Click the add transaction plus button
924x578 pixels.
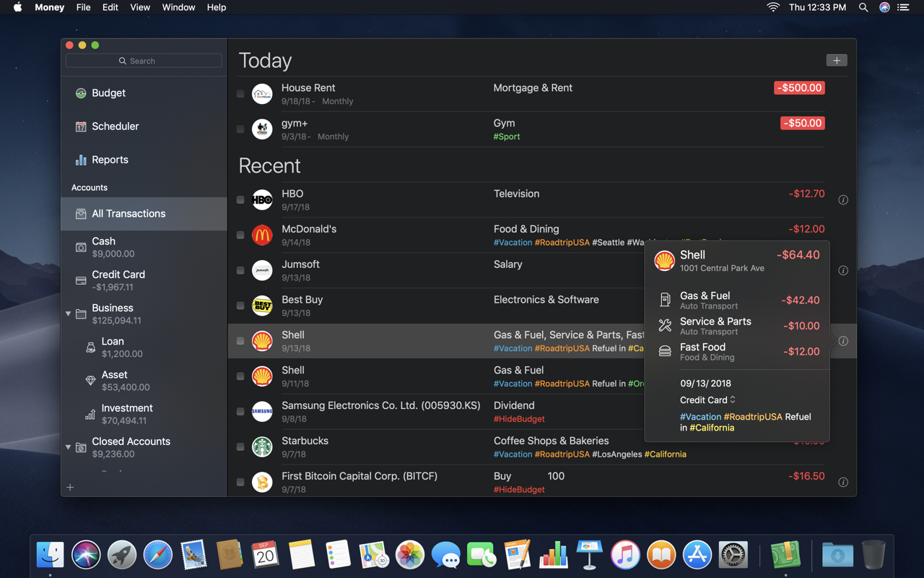coord(837,61)
